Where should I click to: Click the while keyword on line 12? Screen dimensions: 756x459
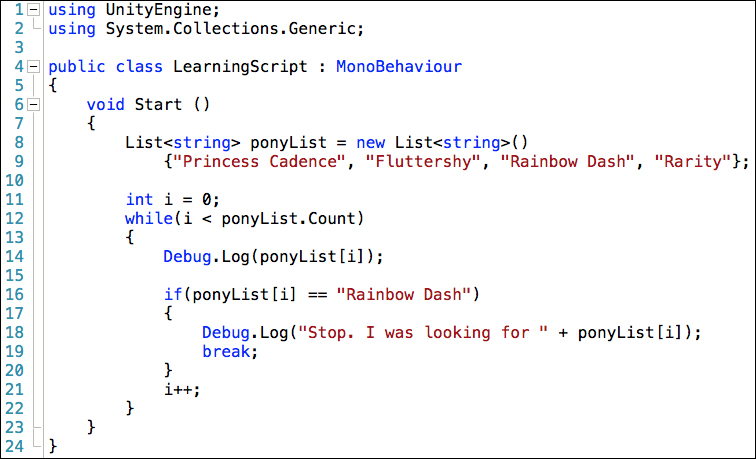[x=149, y=218]
